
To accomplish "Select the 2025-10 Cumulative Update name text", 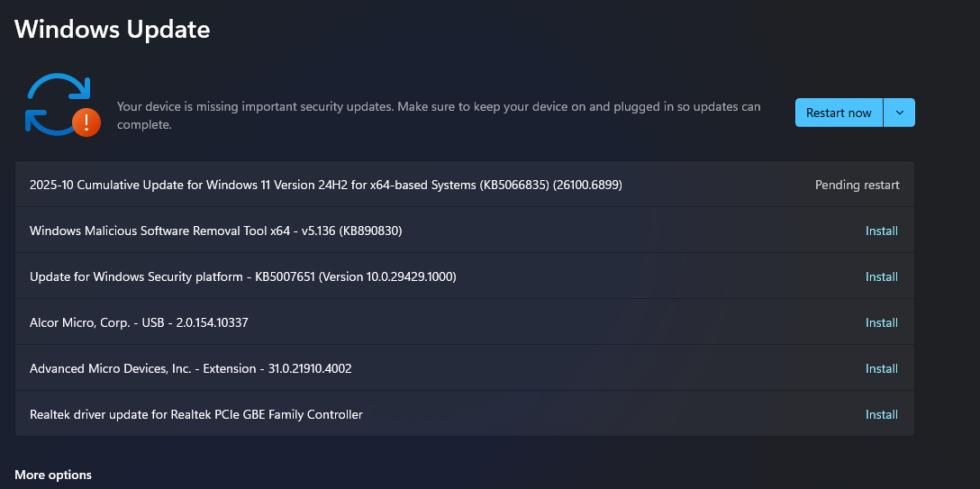I will click(325, 185).
